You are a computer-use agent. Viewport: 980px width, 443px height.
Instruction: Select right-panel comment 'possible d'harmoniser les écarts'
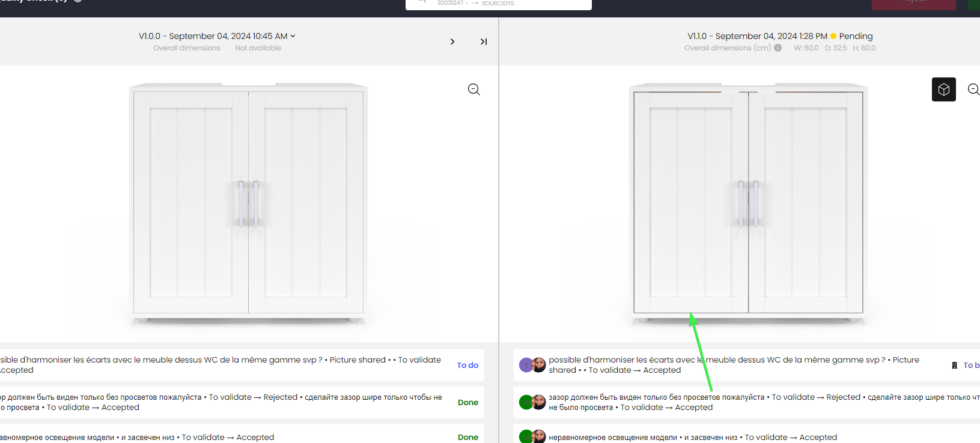coord(746,365)
